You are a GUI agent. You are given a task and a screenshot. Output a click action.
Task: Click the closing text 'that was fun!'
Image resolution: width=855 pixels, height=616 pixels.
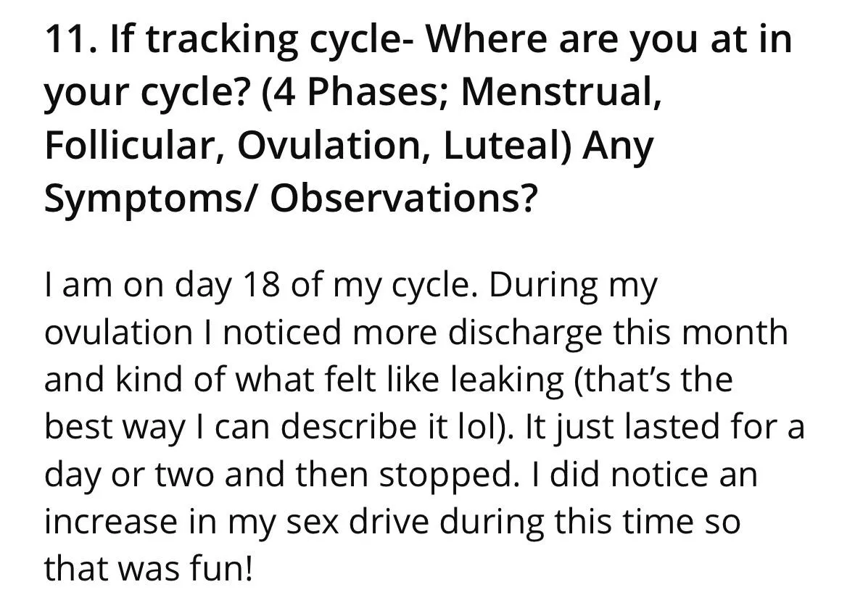coord(149,569)
